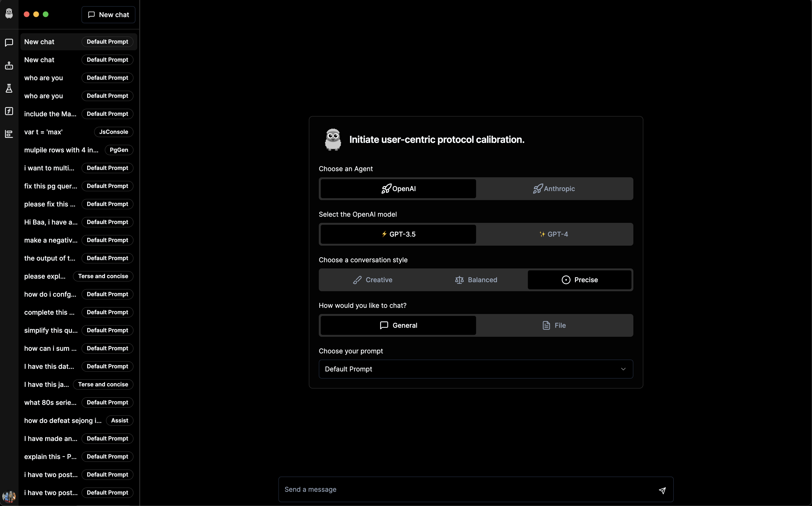
Task: Select the OpenAI agent
Action: [x=398, y=189]
